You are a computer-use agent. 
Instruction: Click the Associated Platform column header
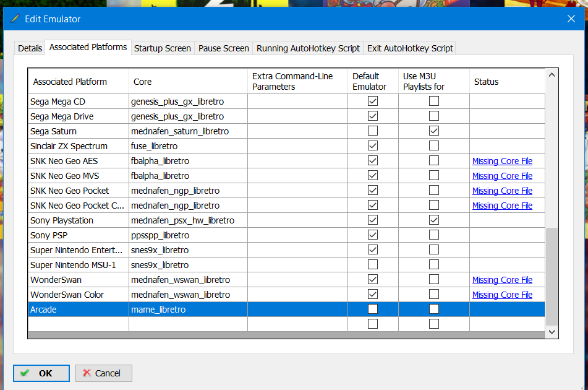[79, 82]
